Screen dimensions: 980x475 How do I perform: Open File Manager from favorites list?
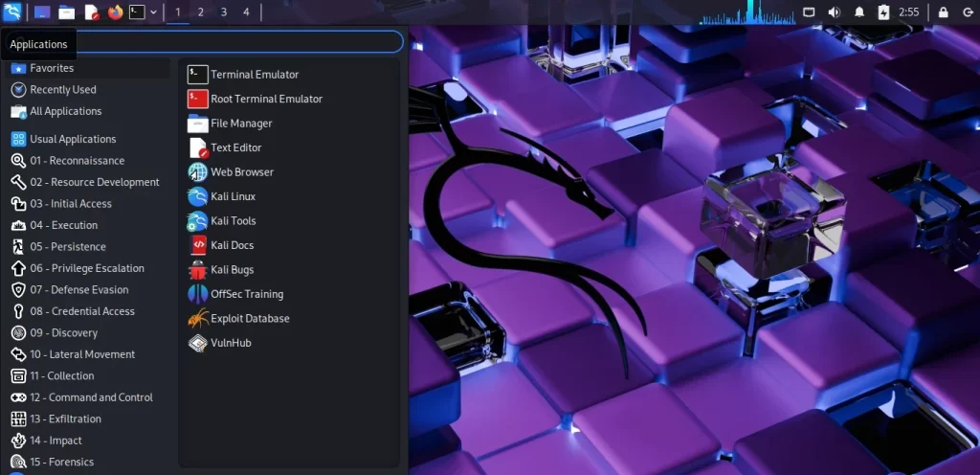pos(289,124)
